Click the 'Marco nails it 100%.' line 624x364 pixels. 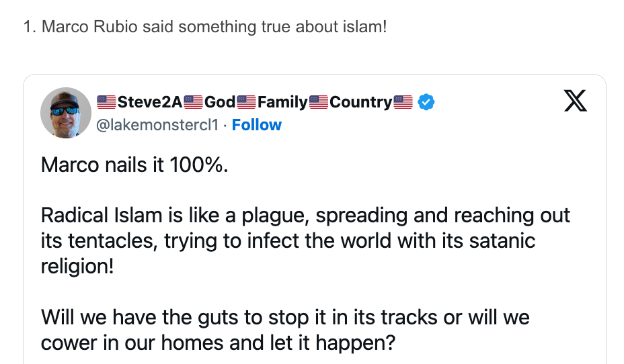[x=134, y=165]
